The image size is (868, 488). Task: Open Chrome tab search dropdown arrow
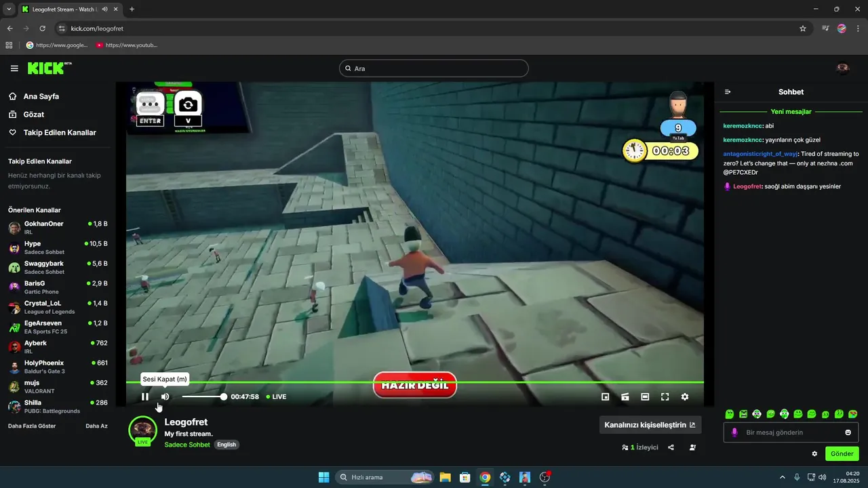point(9,9)
